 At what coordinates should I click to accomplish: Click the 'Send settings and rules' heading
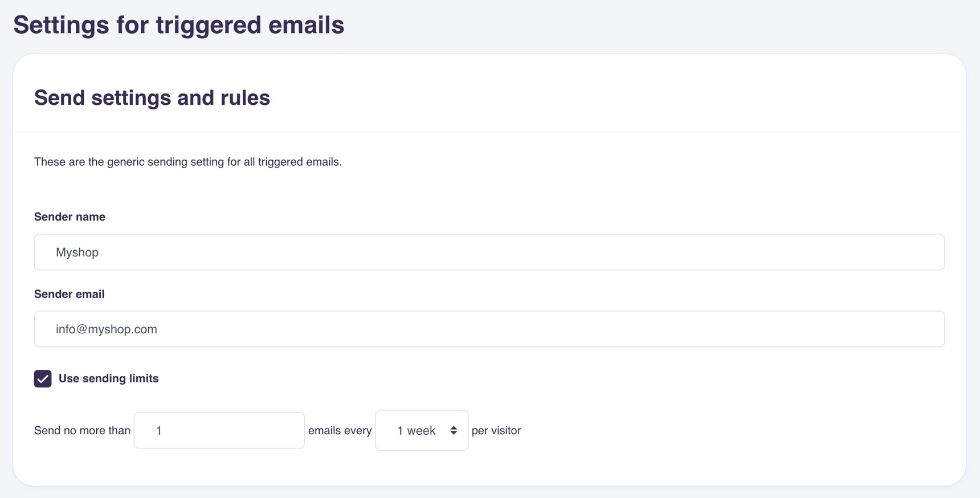coord(152,97)
